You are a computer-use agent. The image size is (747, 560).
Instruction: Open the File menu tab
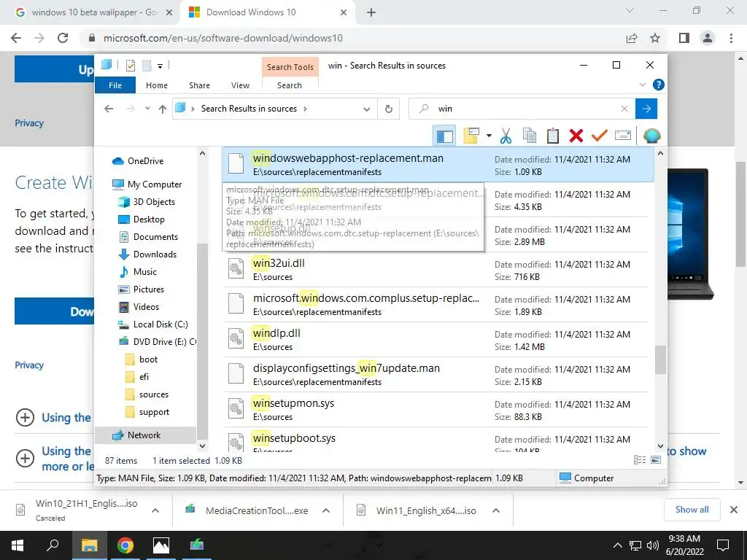point(115,85)
